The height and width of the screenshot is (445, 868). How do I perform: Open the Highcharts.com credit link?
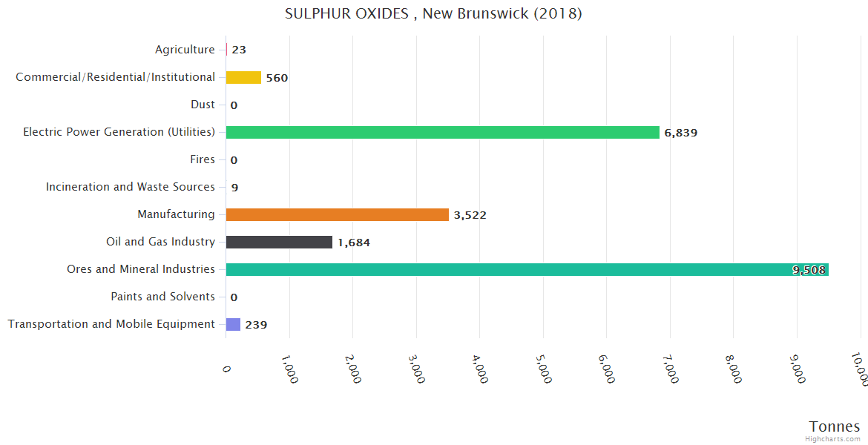click(x=834, y=438)
